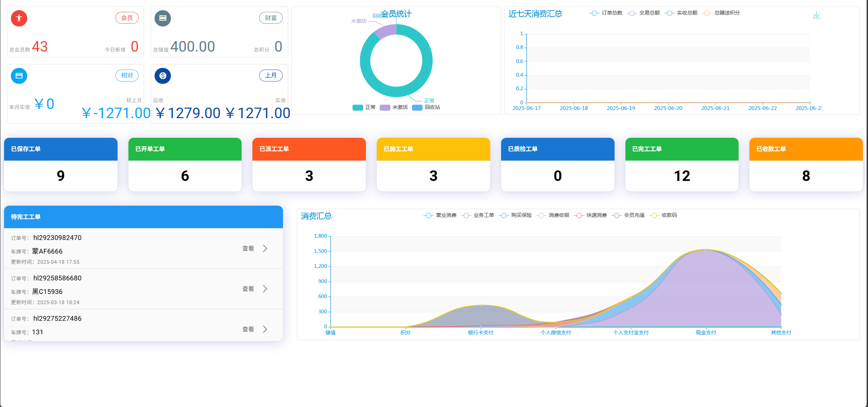Expand arrow for order with plate 蒙AF6666
The width and height of the screenshot is (868, 407).
(265, 248)
